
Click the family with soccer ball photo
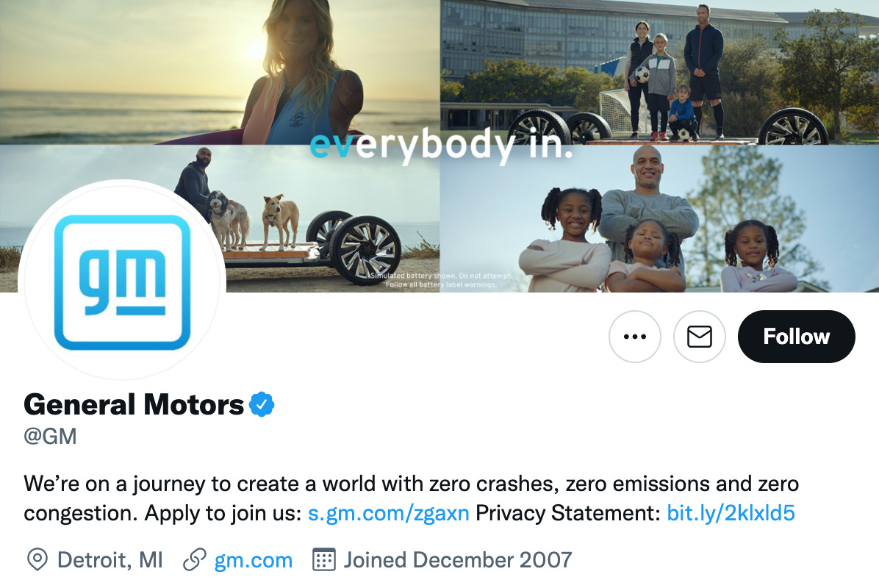(x=659, y=72)
